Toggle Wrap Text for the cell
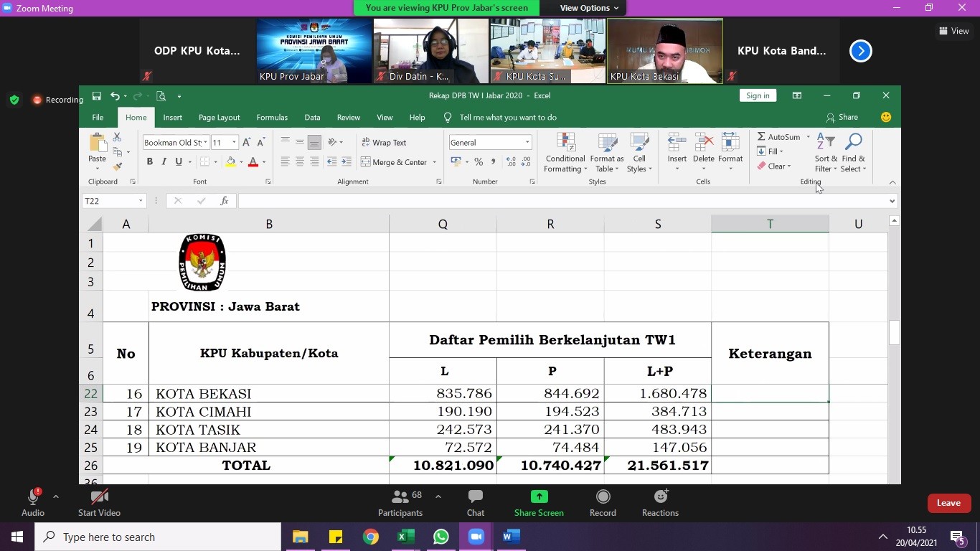980x551 pixels. (x=384, y=143)
